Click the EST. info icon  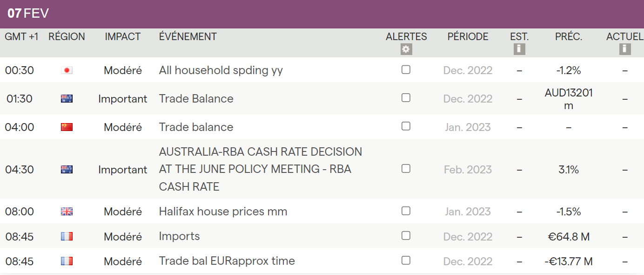pyautogui.click(x=519, y=49)
